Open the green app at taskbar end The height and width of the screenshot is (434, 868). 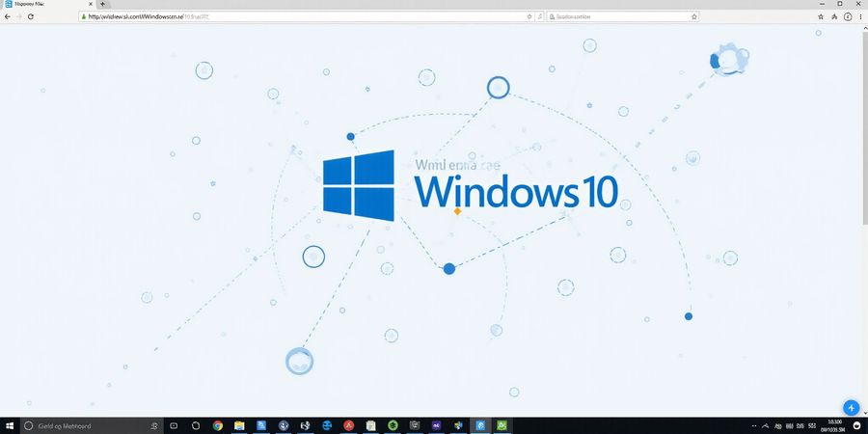click(502, 425)
